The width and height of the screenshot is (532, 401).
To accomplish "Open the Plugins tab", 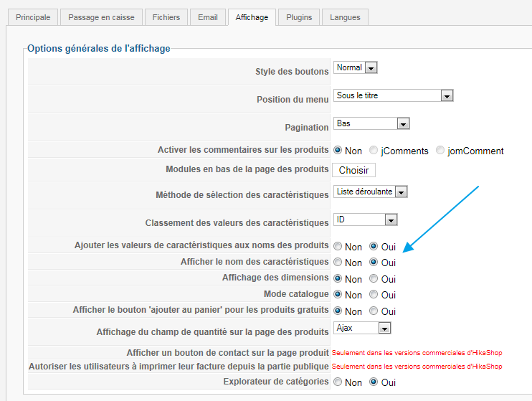I will 299,17.
